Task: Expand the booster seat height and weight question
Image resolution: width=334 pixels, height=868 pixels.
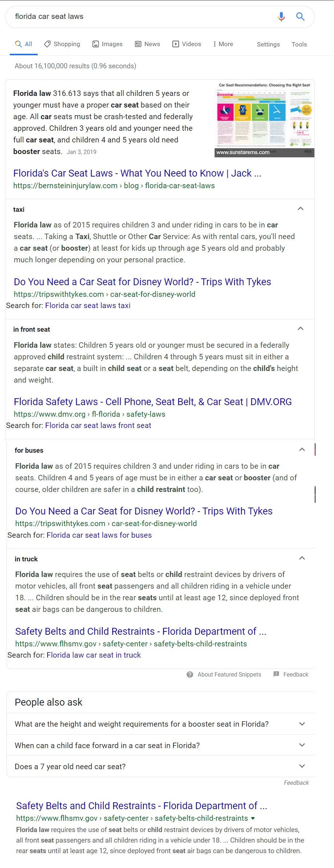Action: (160, 724)
